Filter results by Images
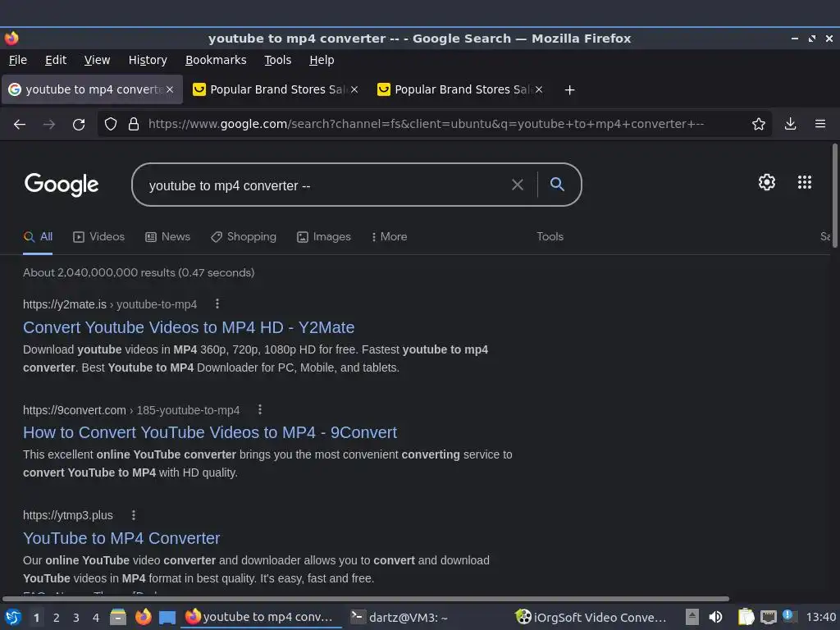The height and width of the screenshot is (630, 840). [324, 237]
